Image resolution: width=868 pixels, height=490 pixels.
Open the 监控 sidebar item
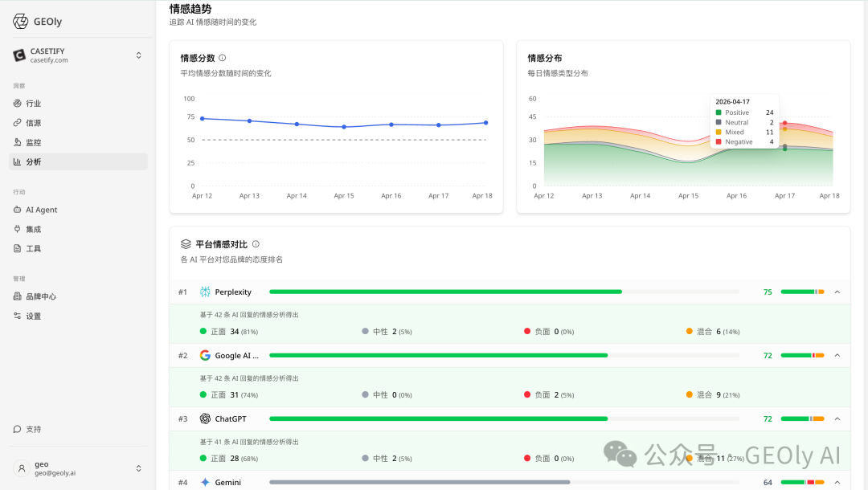pyautogui.click(x=78, y=142)
